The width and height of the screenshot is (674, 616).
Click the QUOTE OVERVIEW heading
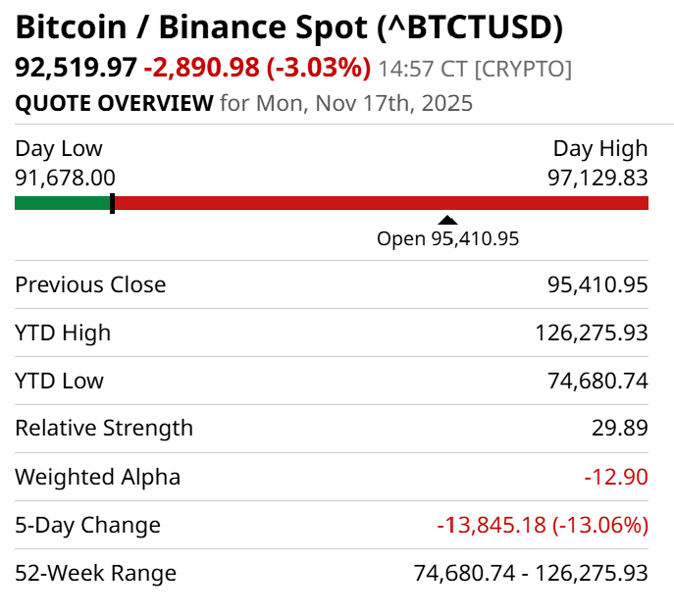pyautogui.click(x=114, y=103)
